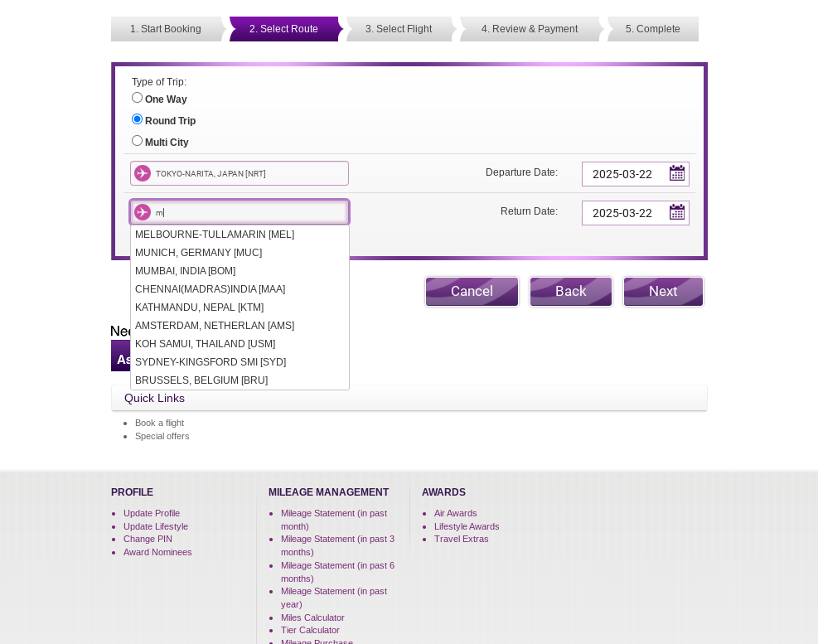Click the 5. Complete step

(x=652, y=29)
